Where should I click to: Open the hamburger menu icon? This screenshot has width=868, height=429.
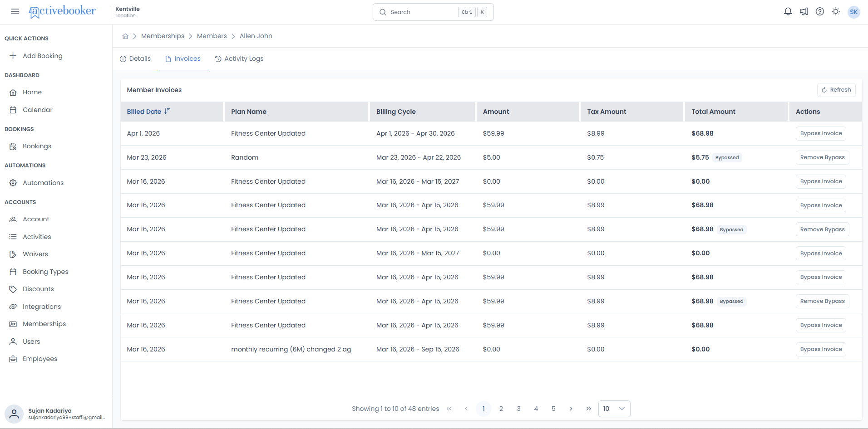click(15, 11)
